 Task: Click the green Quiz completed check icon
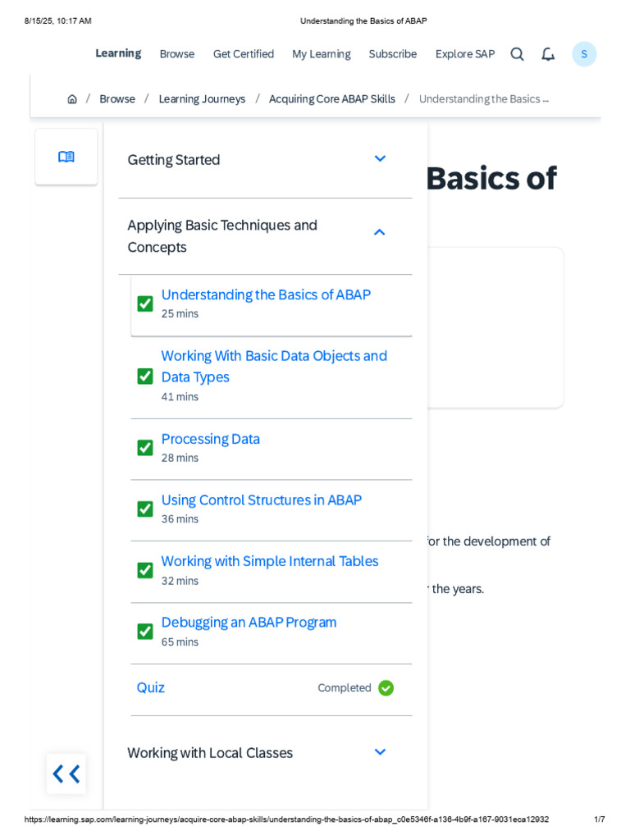[386, 688]
